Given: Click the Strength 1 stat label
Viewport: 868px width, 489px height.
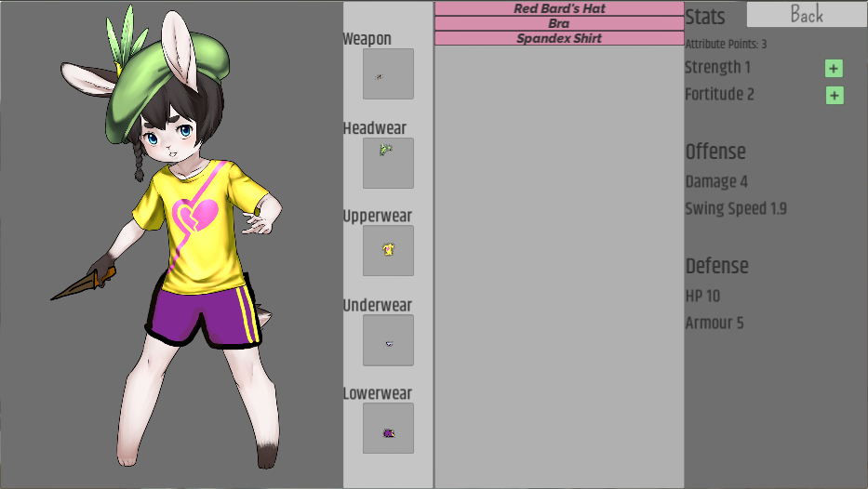Looking at the screenshot, I should coord(717,68).
